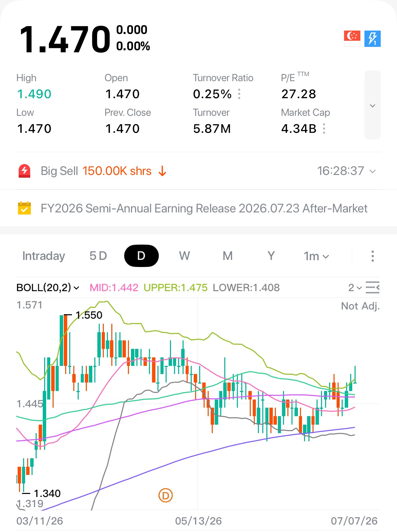Tap dots beside Market Cap 4.34B
This screenshot has width=397, height=532.
[x=324, y=129]
